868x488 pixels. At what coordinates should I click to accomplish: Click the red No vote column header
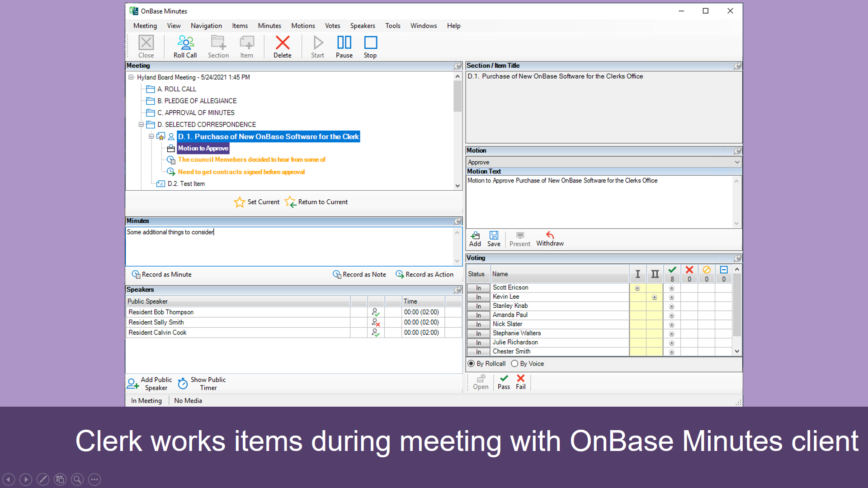pyautogui.click(x=689, y=274)
